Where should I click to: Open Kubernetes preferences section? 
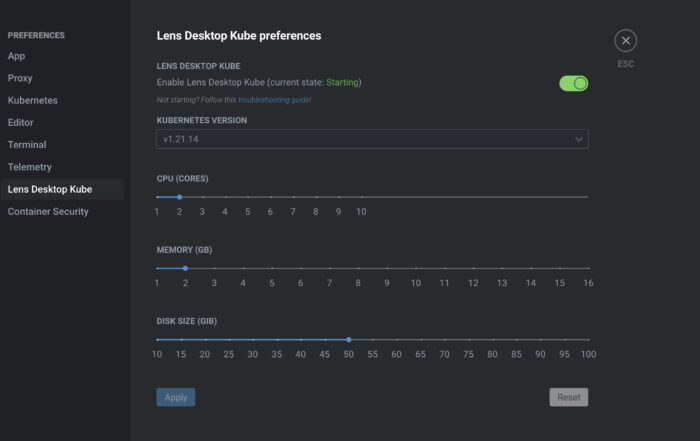pyautogui.click(x=33, y=100)
